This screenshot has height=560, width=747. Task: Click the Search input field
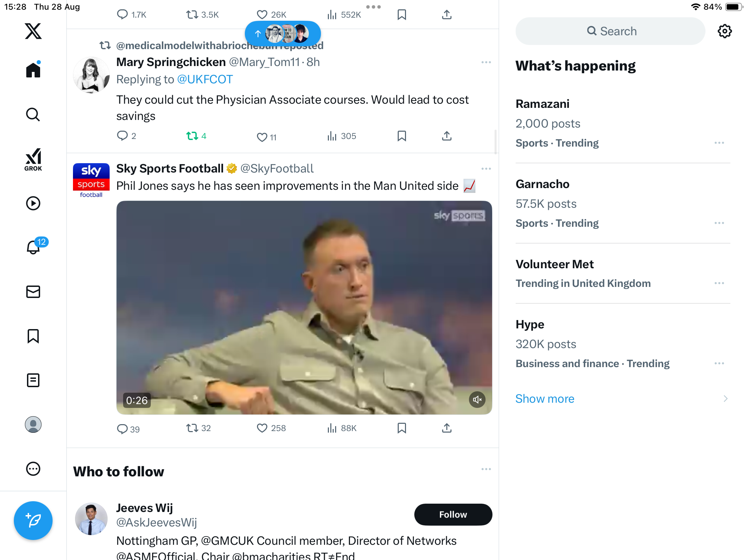610,31
